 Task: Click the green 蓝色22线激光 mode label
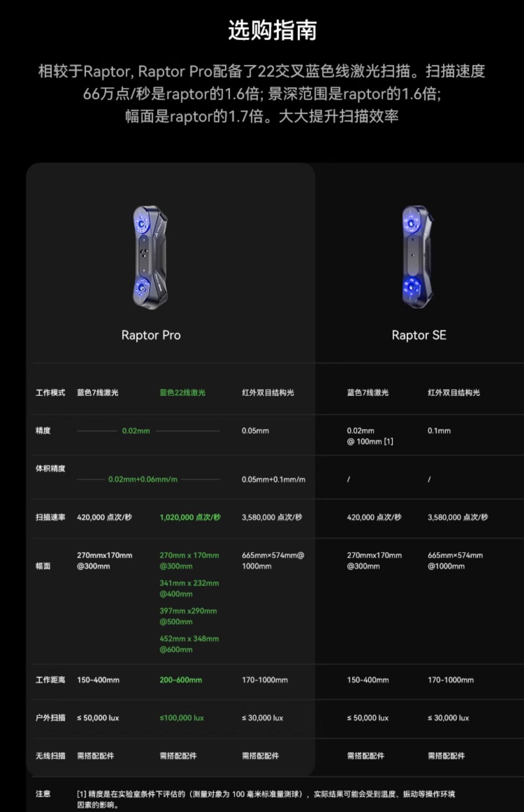click(183, 392)
